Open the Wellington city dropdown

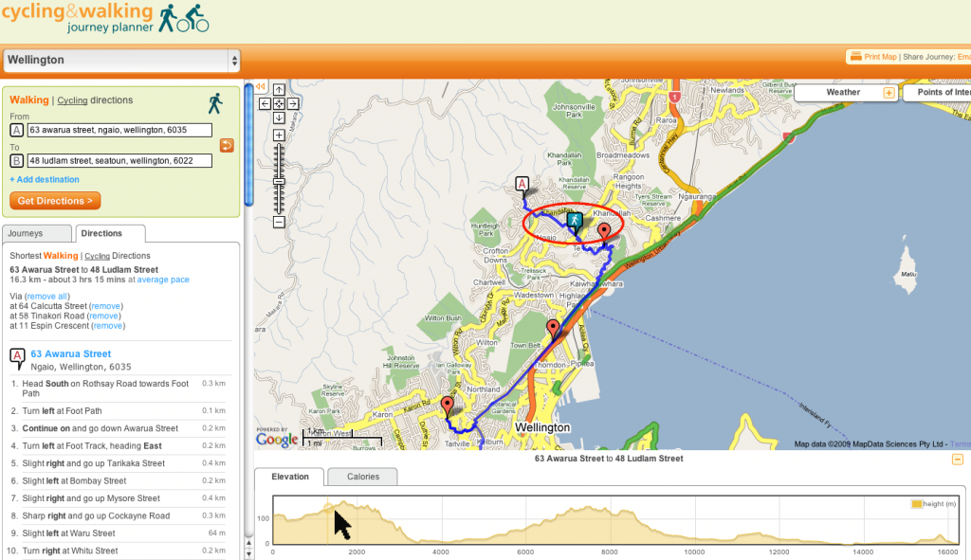122,61
